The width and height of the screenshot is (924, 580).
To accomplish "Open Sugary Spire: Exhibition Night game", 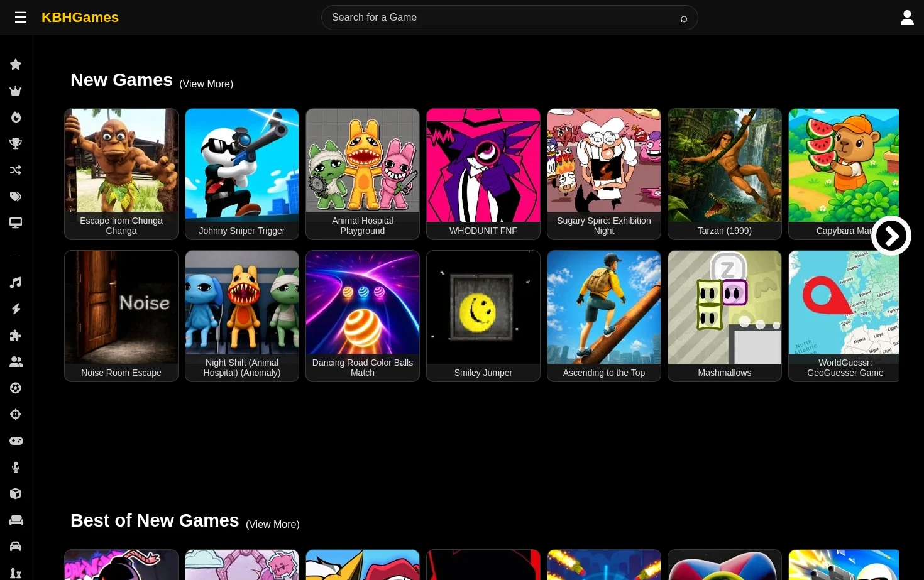I will pos(604,174).
